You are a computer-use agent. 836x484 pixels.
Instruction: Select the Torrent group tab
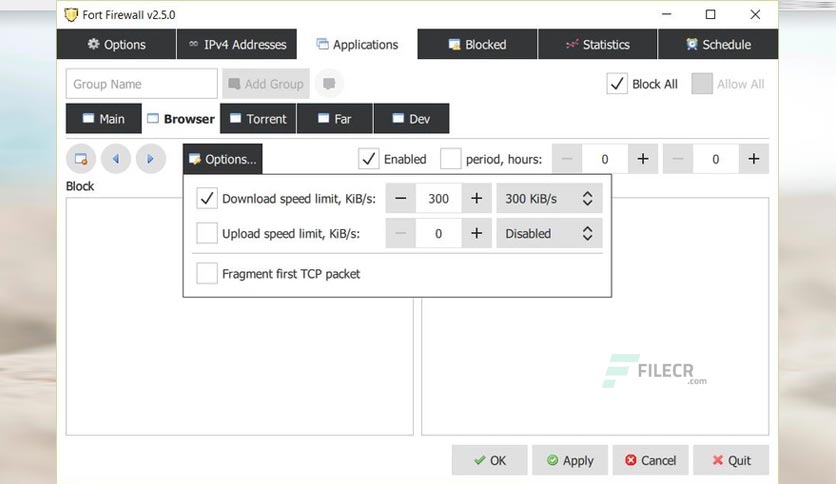pos(259,118)
